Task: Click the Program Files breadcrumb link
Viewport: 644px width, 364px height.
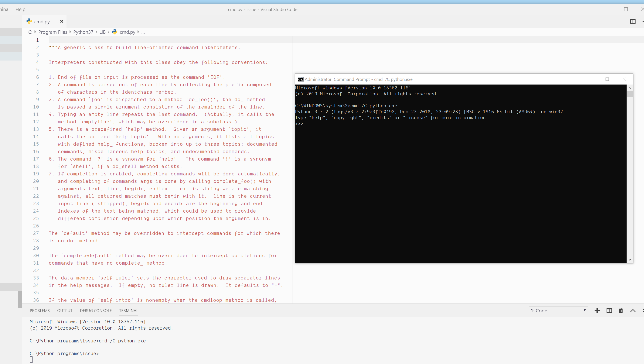Action: coord(52,32)
